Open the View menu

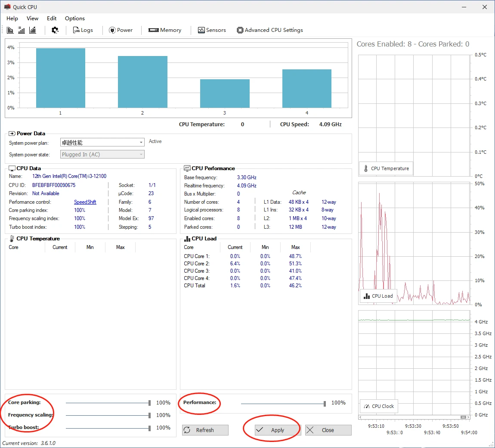tap(32, 19)
